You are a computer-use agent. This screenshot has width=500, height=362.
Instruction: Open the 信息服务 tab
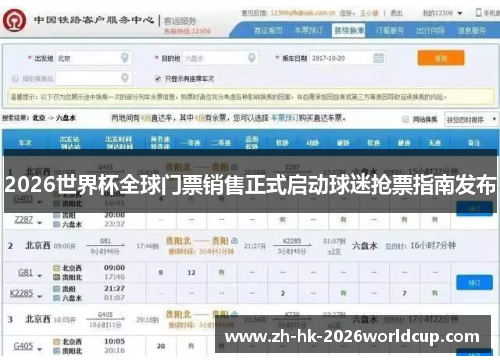(x=471, y=31)
